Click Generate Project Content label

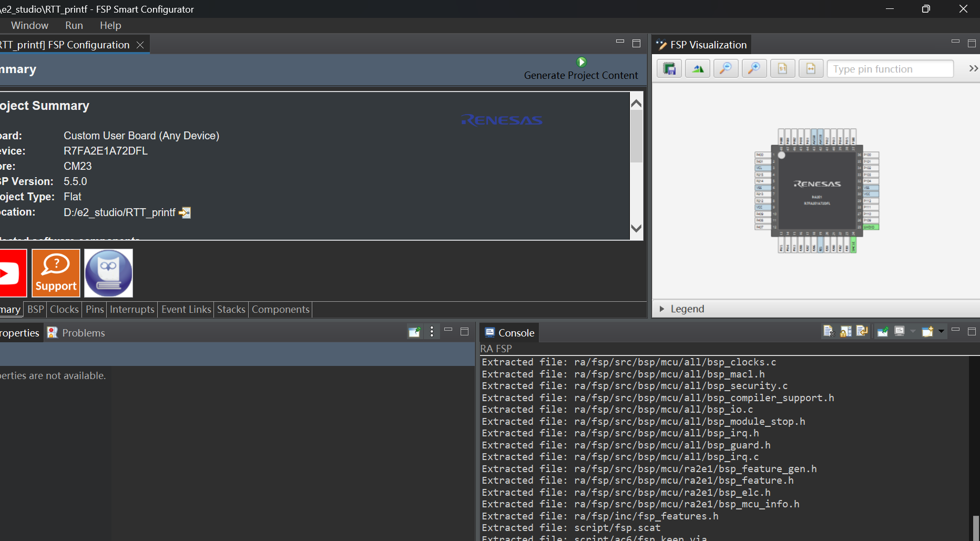pos(581,75)
